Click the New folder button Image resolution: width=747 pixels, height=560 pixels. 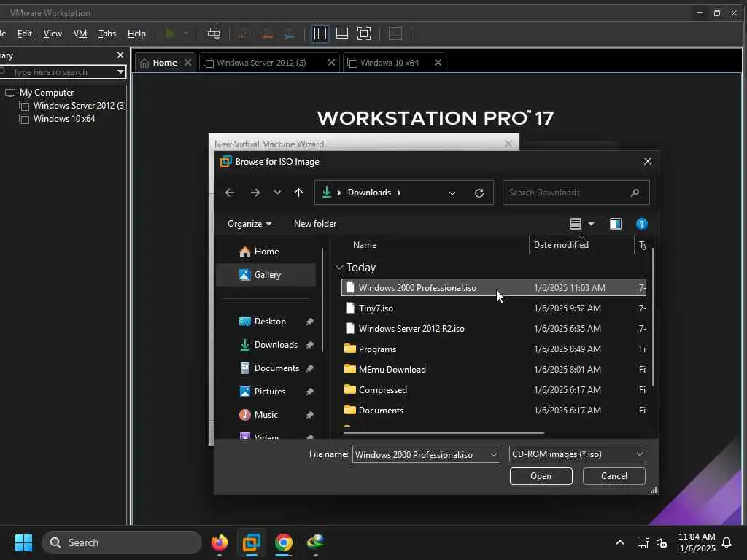coord(315,224)
